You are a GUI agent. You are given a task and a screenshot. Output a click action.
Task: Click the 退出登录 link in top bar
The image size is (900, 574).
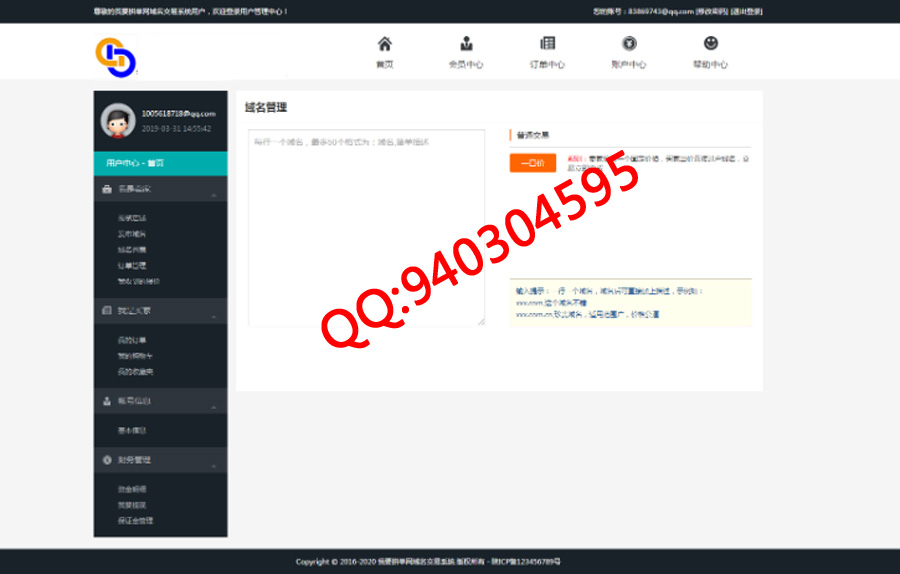(746, 12)
